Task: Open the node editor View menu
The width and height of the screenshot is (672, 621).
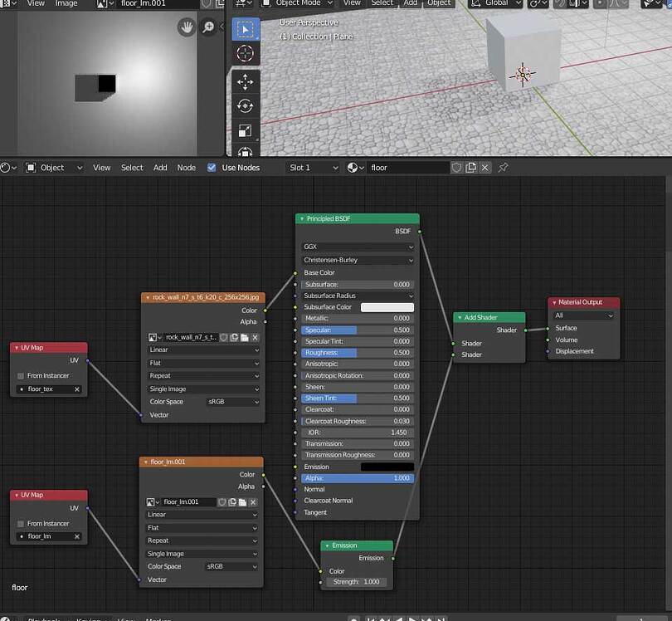Action: click(x=101, y=167)
